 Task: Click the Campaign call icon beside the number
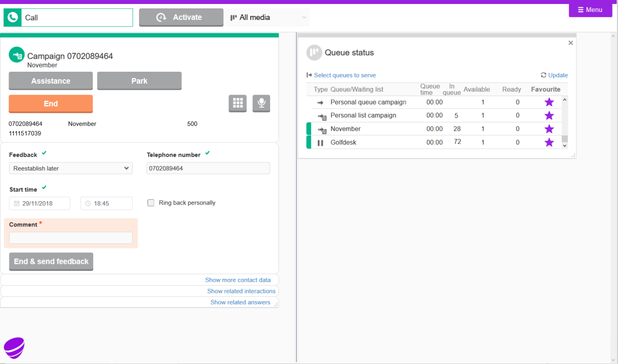(x=17, y=55)
